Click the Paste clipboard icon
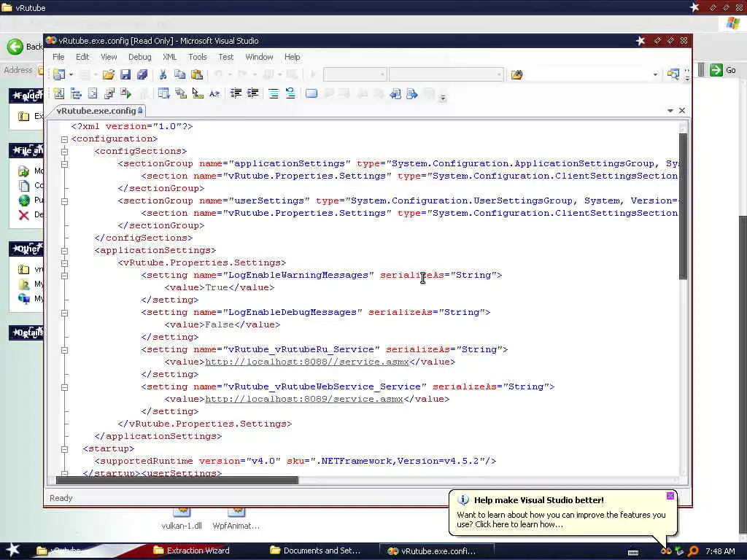The height and width of the screenshot is (560, 747). point(197,74)
